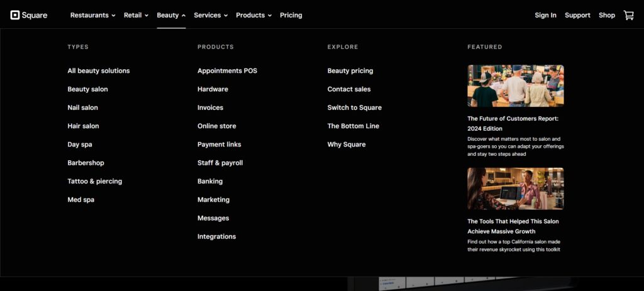This screenshot has height=291, width=644.
Task: Open Payment links product
Action: click(219, 145)
